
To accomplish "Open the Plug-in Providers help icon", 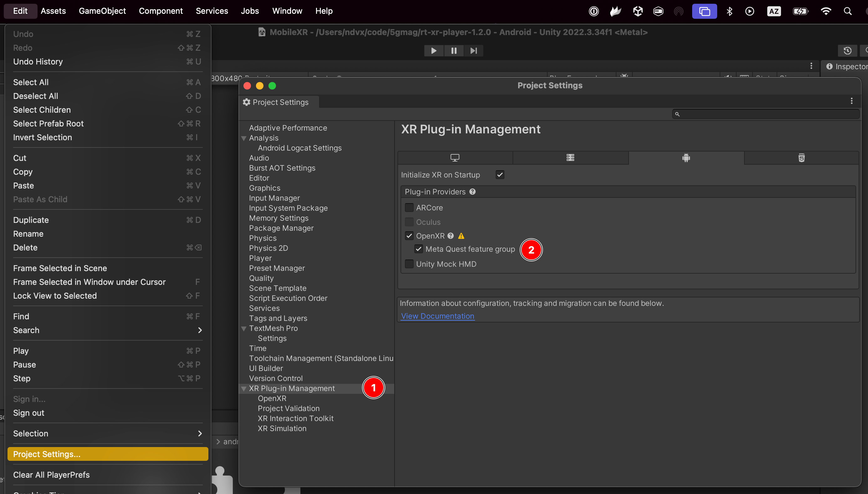I will point(472,192).
